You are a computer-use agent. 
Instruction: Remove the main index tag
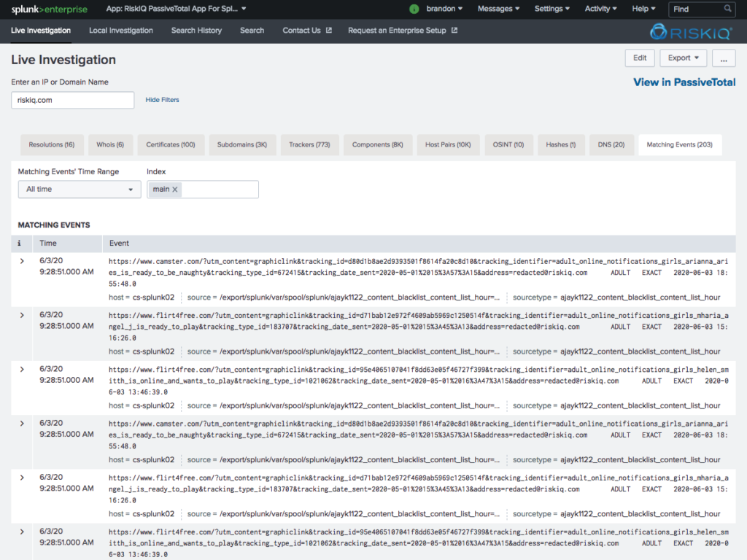(x=175, y=190)
